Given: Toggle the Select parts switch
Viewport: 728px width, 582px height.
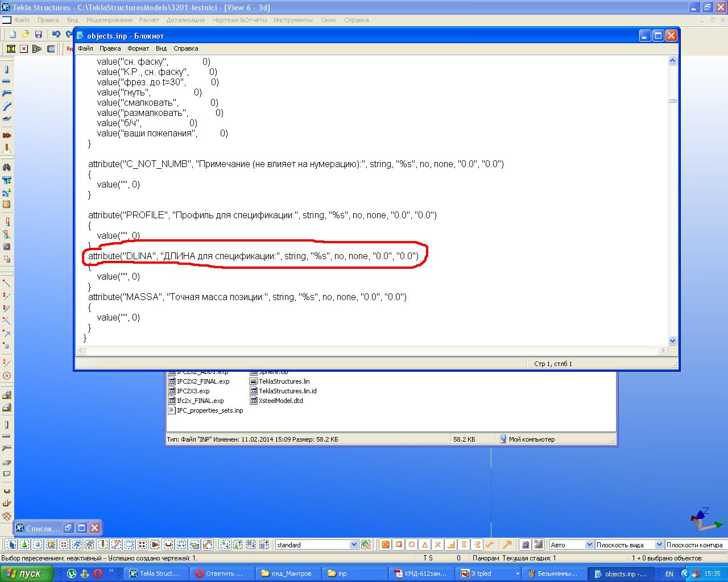Looking at the screenshot, I should [x=38, y=544].
